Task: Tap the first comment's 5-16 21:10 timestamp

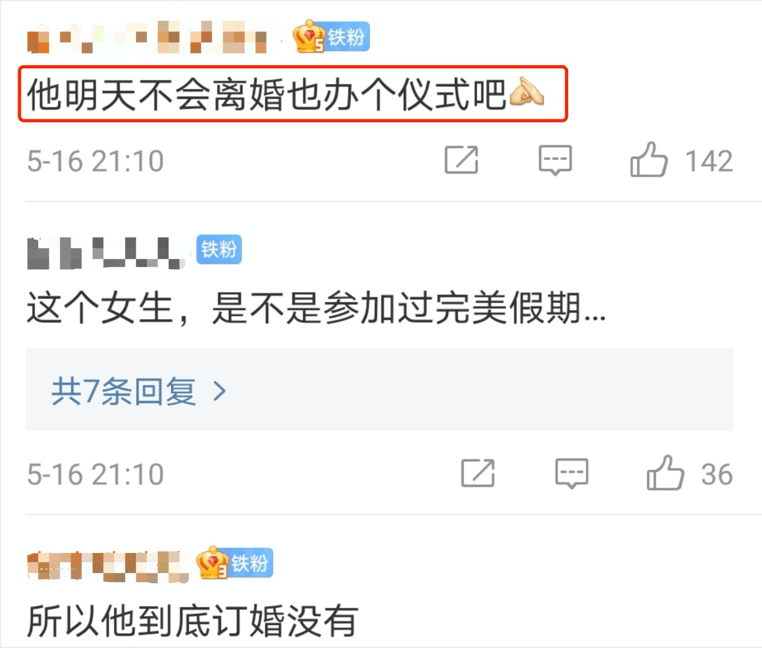Action: (x=95, y=161)
